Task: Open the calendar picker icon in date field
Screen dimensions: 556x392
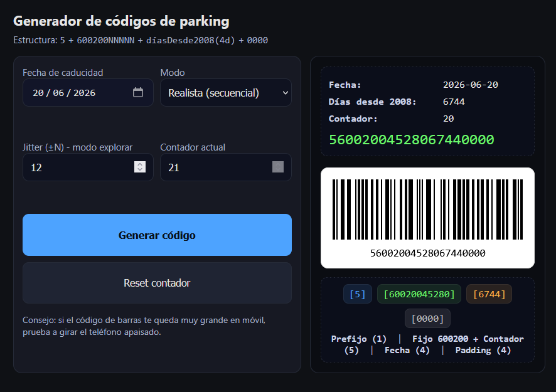Action: pyautogui.click(x=138, y=92)
